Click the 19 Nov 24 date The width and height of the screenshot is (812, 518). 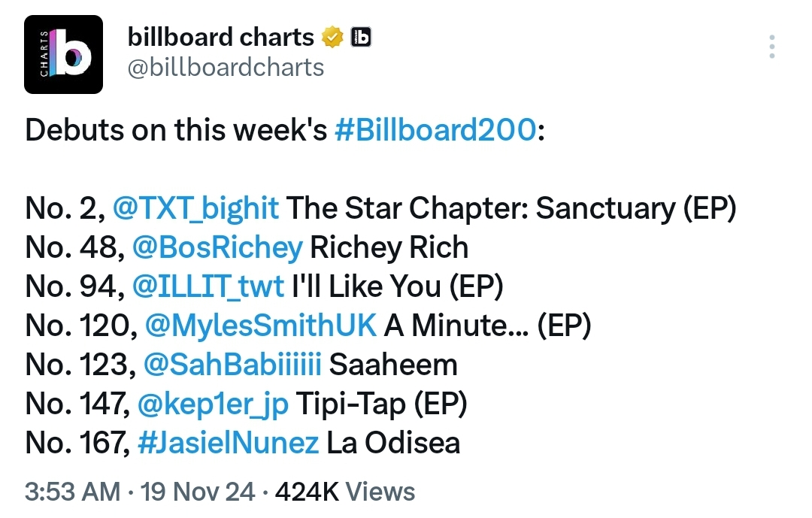click(x=198, y=492)
